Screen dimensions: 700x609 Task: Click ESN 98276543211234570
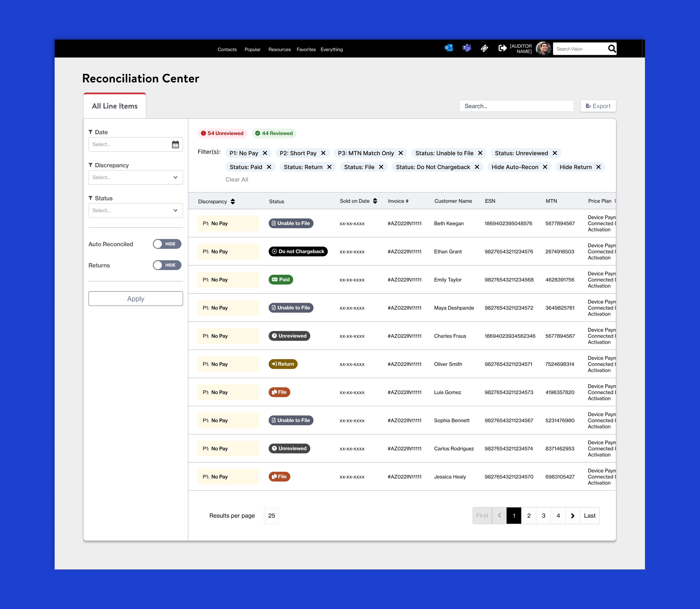pos(509,477)
